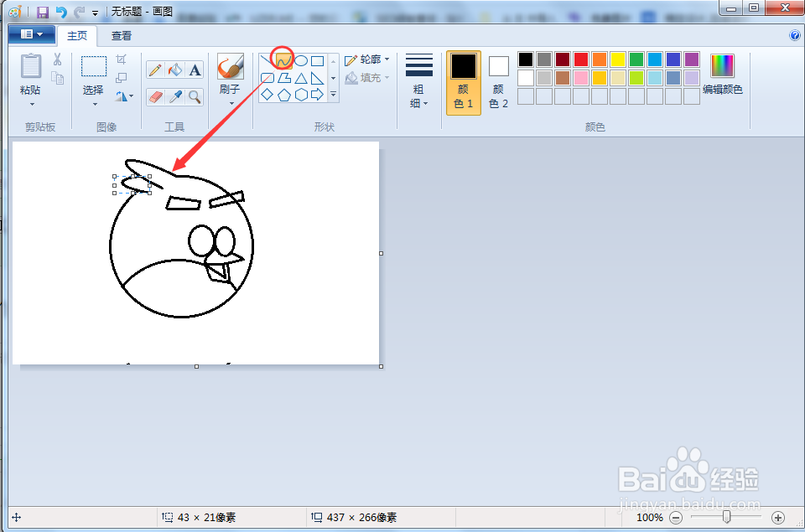Expand the Select dropdown arrow
Screen dimensions: 805x532
[95, 104]
